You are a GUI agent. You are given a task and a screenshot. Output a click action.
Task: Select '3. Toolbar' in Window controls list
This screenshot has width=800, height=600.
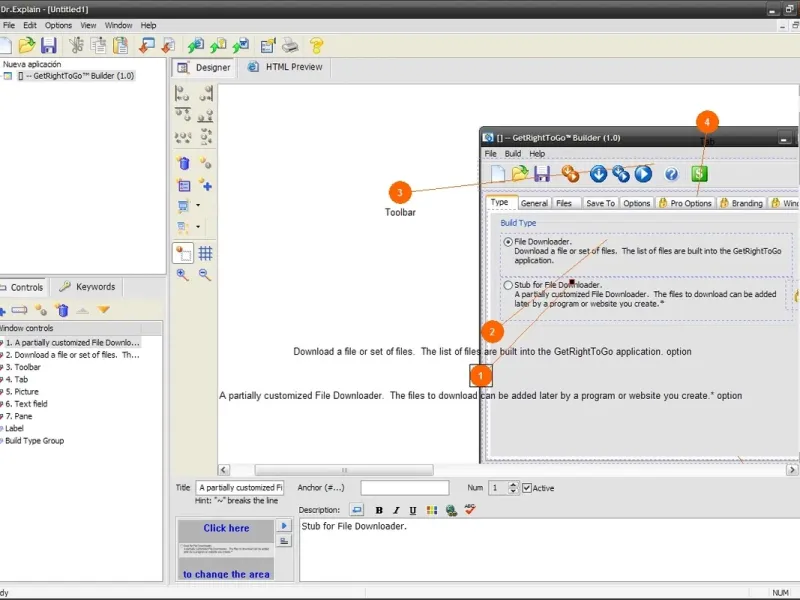(x=23, y=367)
